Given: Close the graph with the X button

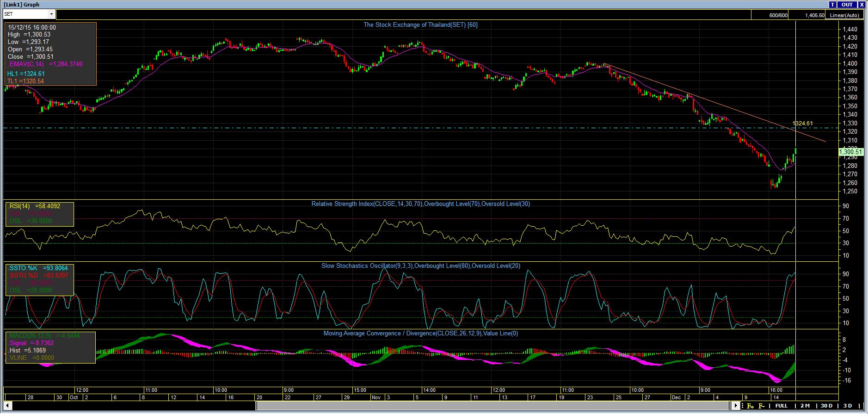Looking at the screenshot, I should pyautogui.click(x=862, y=5).
